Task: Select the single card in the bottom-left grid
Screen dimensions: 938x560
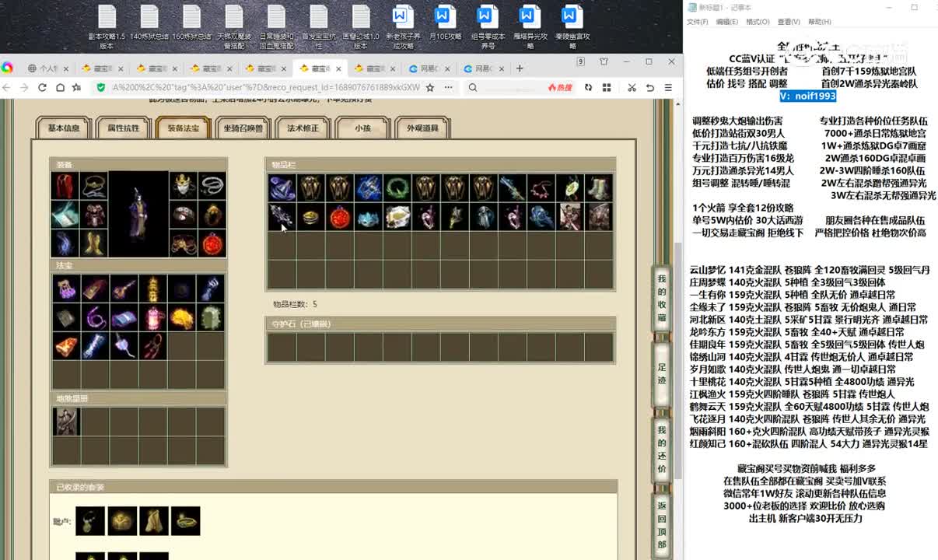Action: coord(66,422)
